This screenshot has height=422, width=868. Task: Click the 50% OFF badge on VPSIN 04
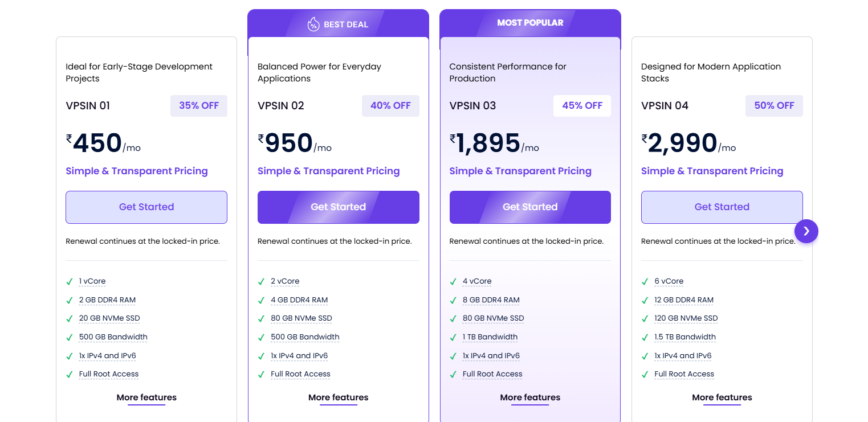click(774, 105)
